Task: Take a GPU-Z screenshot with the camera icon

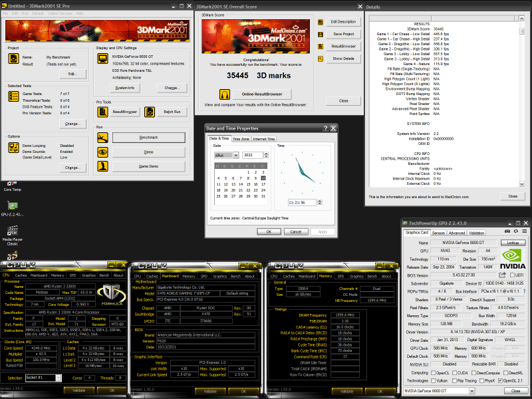Action: (507, 231)
